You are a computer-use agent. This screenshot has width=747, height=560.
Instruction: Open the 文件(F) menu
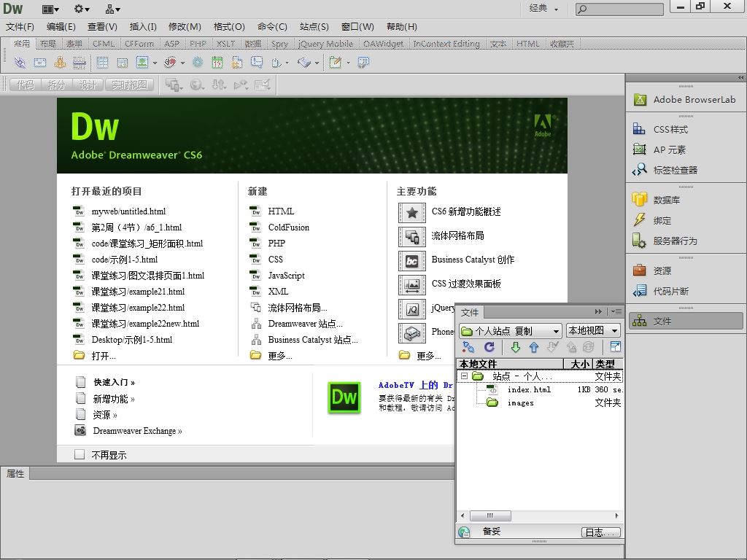click(x=20, y=27)
